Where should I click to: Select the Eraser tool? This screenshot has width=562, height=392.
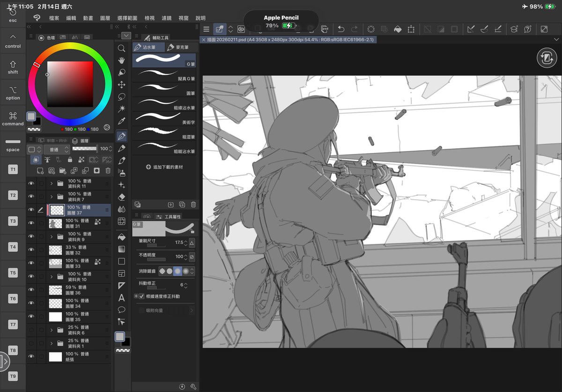click(121, 197)
